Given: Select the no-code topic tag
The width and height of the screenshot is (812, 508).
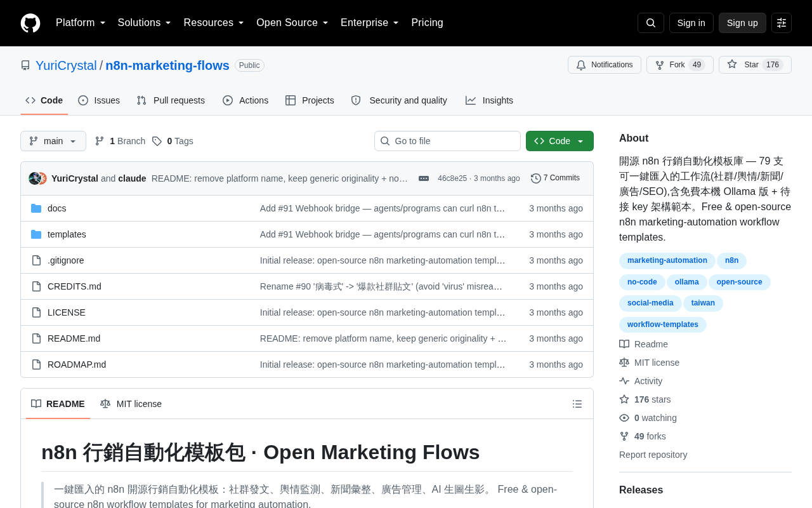Looking at the screenshot, I should click(x=642, y=283).
